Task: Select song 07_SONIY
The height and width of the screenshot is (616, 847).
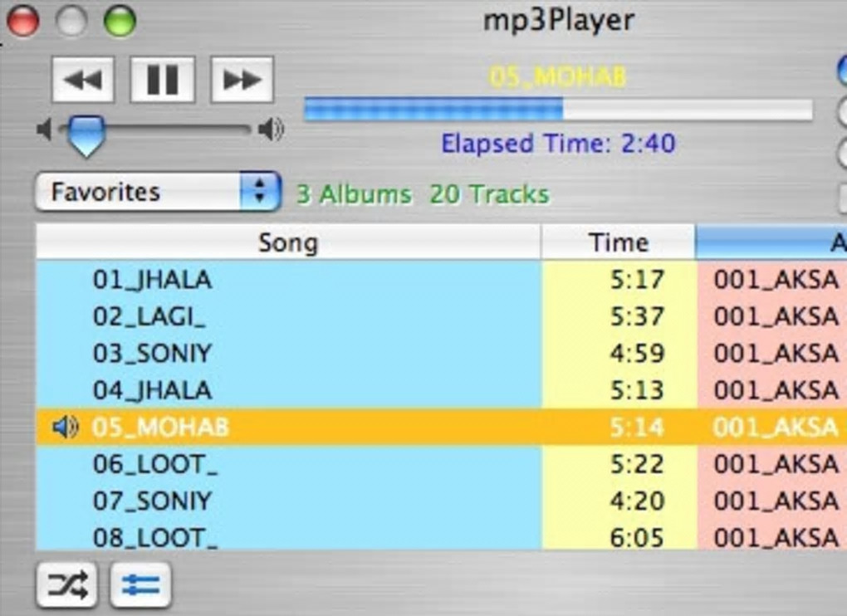Action: point(152,501)
